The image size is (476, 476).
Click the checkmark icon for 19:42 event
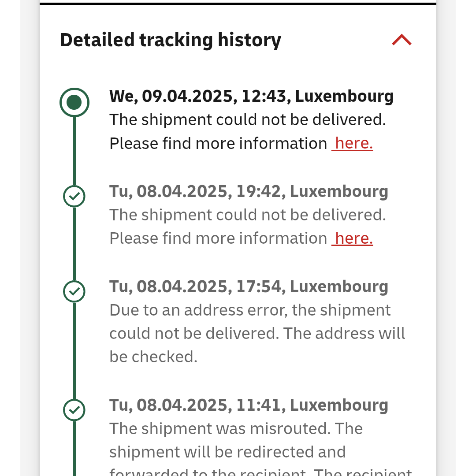(74, 197)
